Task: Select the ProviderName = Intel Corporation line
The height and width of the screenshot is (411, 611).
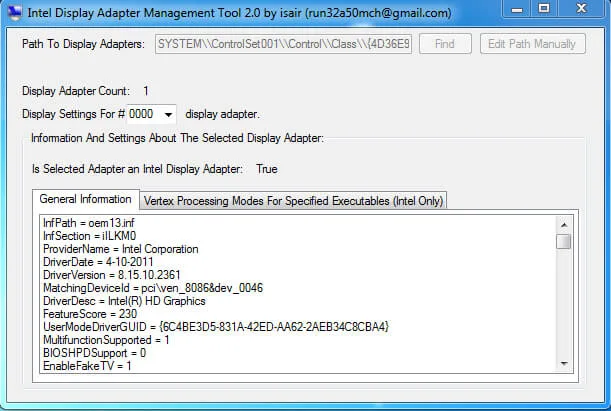Action: click(x=121, y=249)
